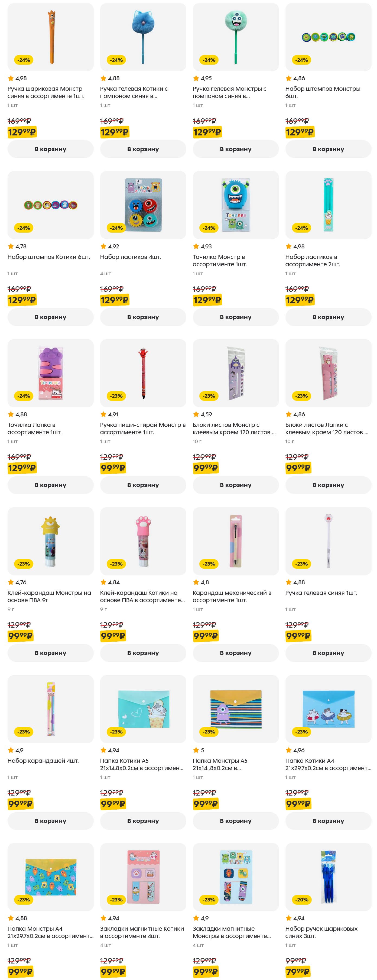
Task: Add Ручка гелевая синяя 1шт. to cart
Action: click(x=328, y=653)
